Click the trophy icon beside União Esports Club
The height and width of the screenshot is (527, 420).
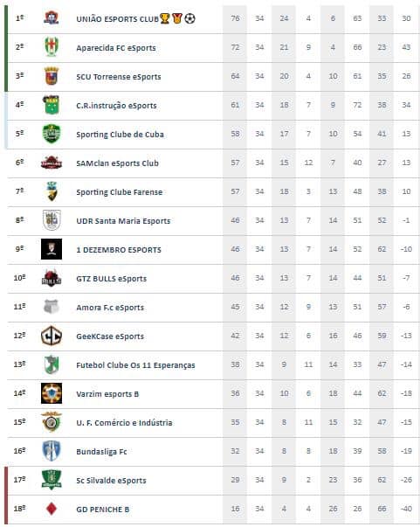click(165, 18)
